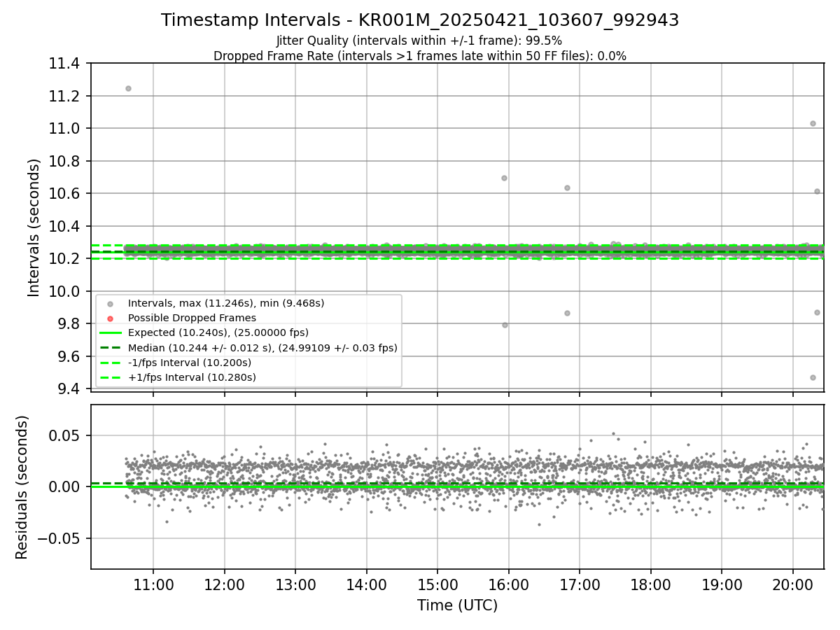Click the x-axis tick label '11:00'
This screenshot has width=840, height=630.
153,584
